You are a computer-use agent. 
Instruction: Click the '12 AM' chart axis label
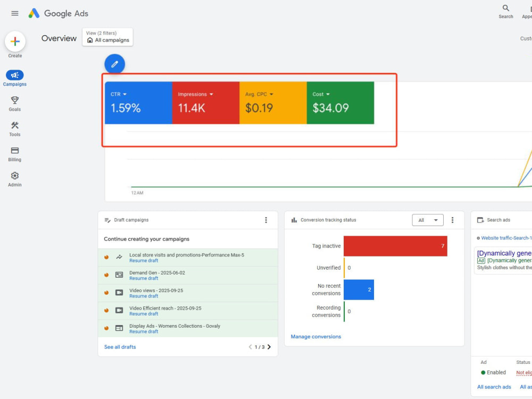tap(137, 193)
